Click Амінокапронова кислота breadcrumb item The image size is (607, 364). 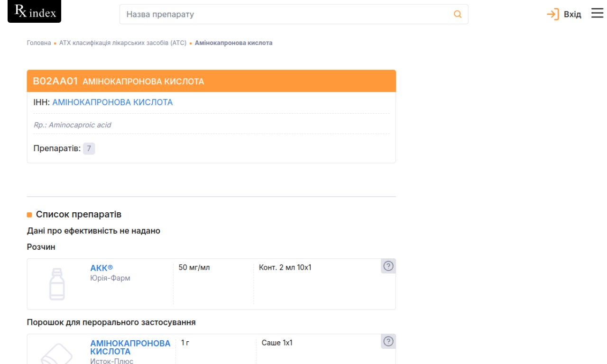pyautogui.click(x=233, y=43)
